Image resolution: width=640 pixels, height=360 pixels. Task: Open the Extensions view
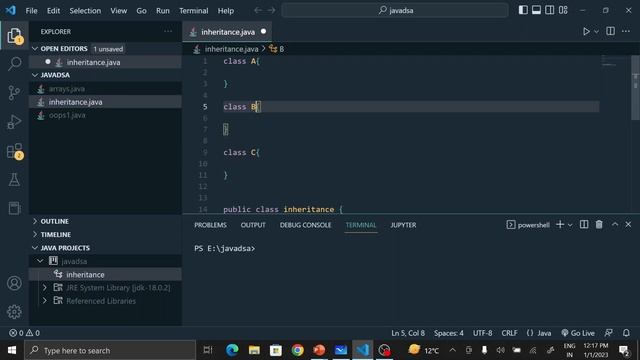tap(14, 151)
